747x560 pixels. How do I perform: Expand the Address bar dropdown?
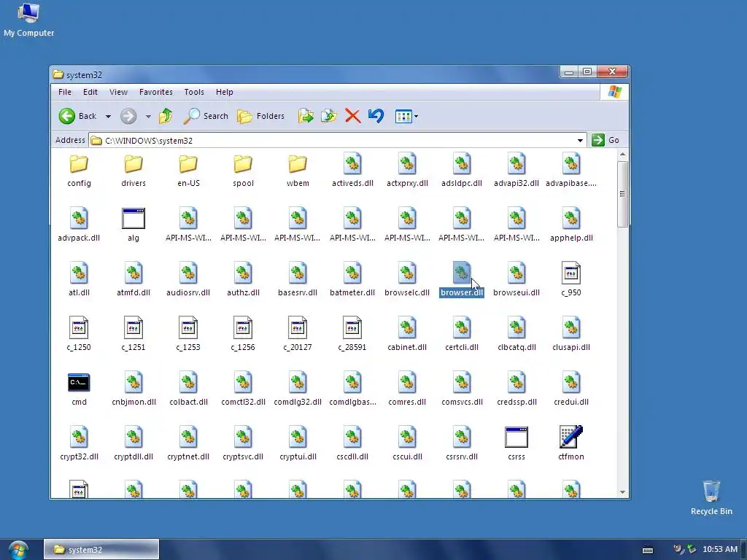(580, 140)
